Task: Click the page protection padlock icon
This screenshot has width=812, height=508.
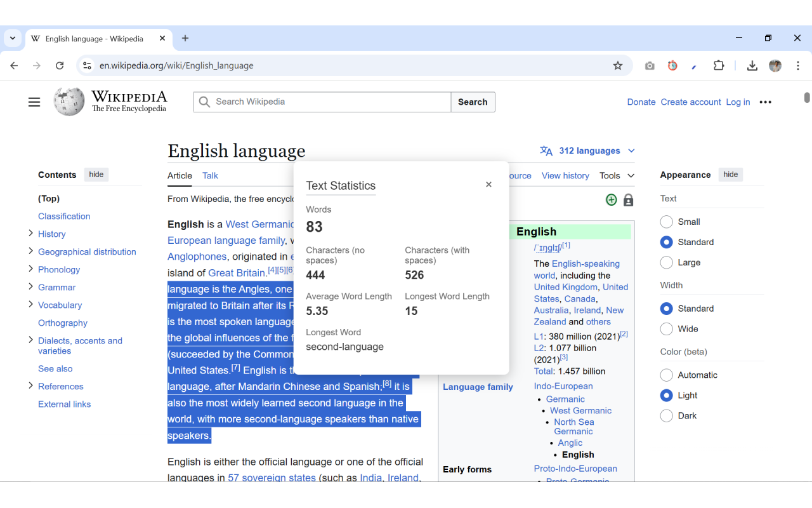Action: (628, 200)
